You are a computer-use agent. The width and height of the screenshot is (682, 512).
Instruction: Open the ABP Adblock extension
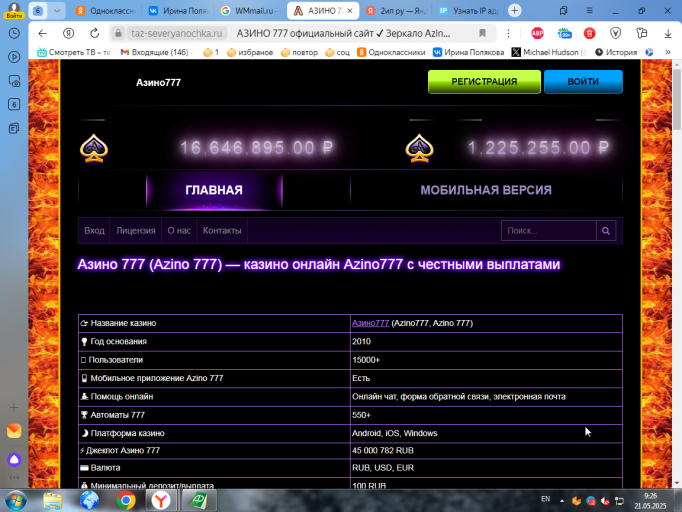[538, 33]
